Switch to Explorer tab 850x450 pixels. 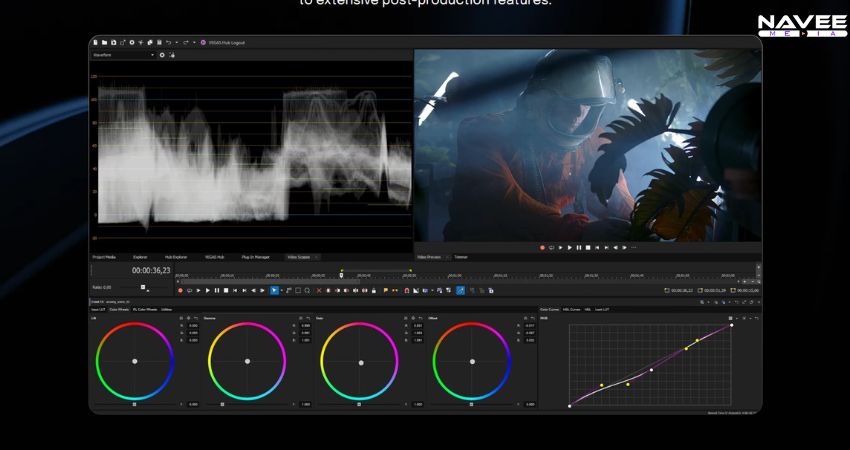click(x=140, y=257)
